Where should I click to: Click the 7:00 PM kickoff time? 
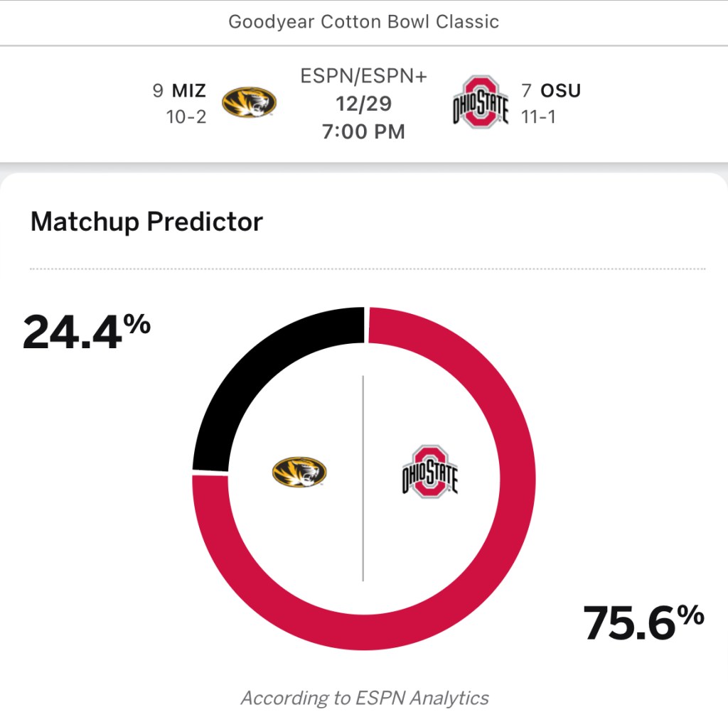[364, 131]
